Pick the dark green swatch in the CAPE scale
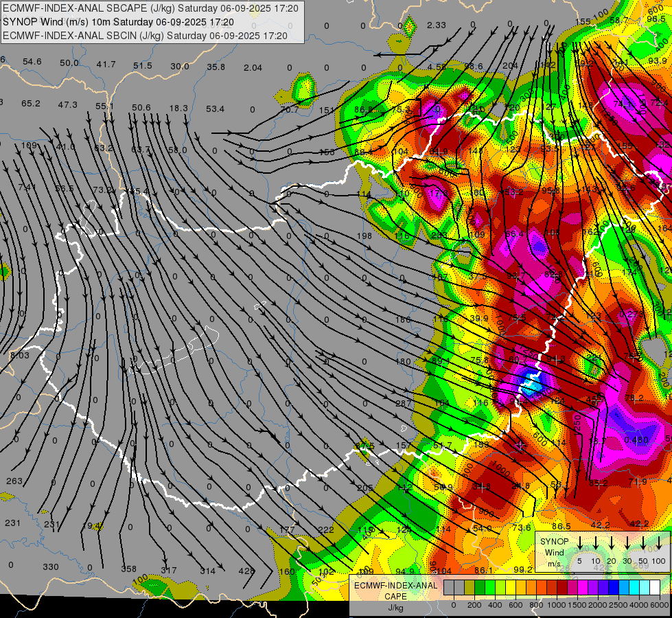The image size is (672, 618). click(x=480, y=587)
